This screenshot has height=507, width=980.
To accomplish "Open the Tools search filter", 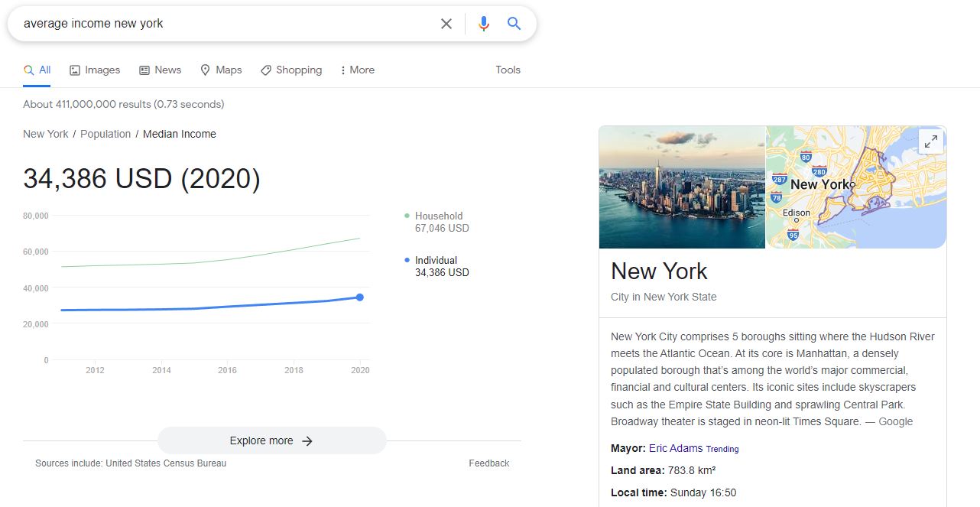I will (508, 70).
